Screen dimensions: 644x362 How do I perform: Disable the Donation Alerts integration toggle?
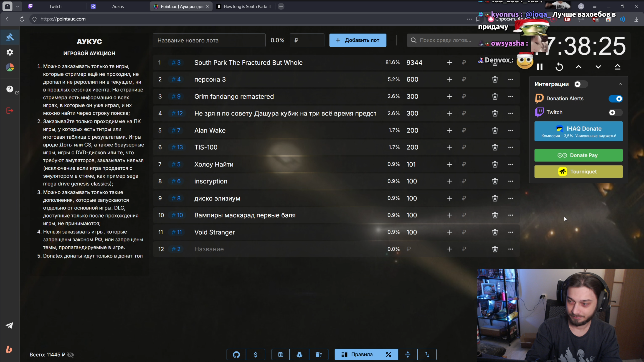(x=616, y=99)
